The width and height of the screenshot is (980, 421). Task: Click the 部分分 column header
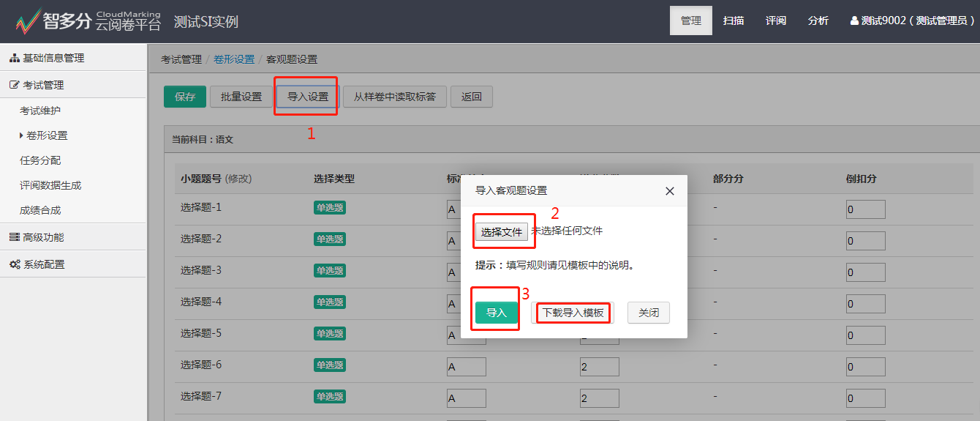point(728,179)
